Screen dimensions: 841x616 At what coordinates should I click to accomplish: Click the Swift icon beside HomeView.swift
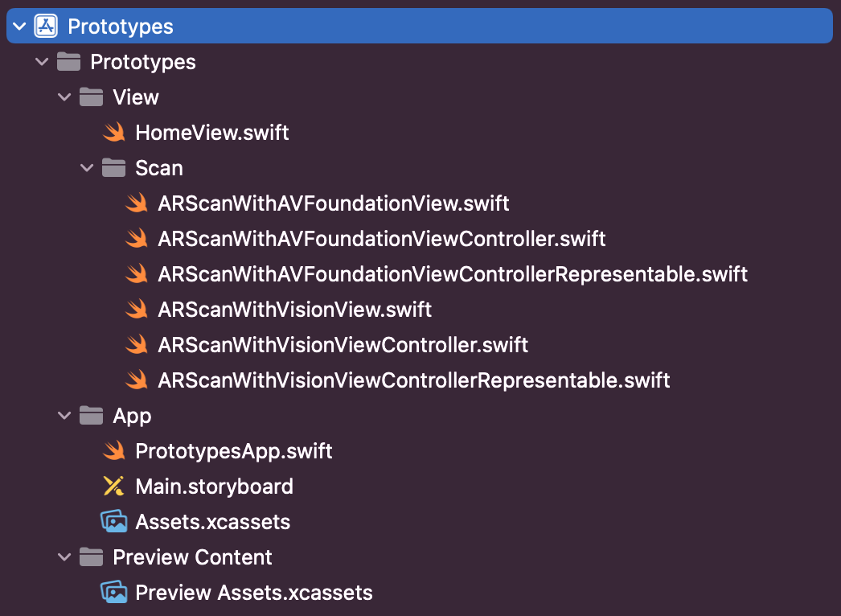(114, 132)
